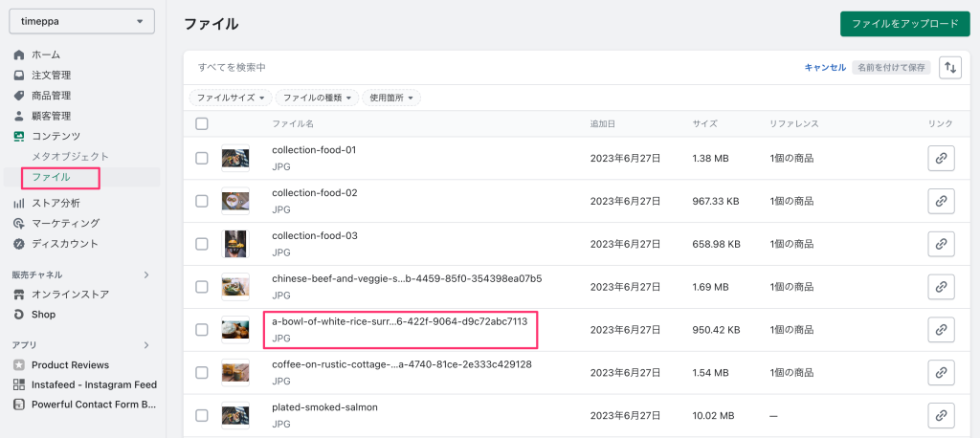Image resolution: width=980 pixels, height=438 pixels.
Task: Copy link for plated-smoked-salmon file
Action: (941, 415)
